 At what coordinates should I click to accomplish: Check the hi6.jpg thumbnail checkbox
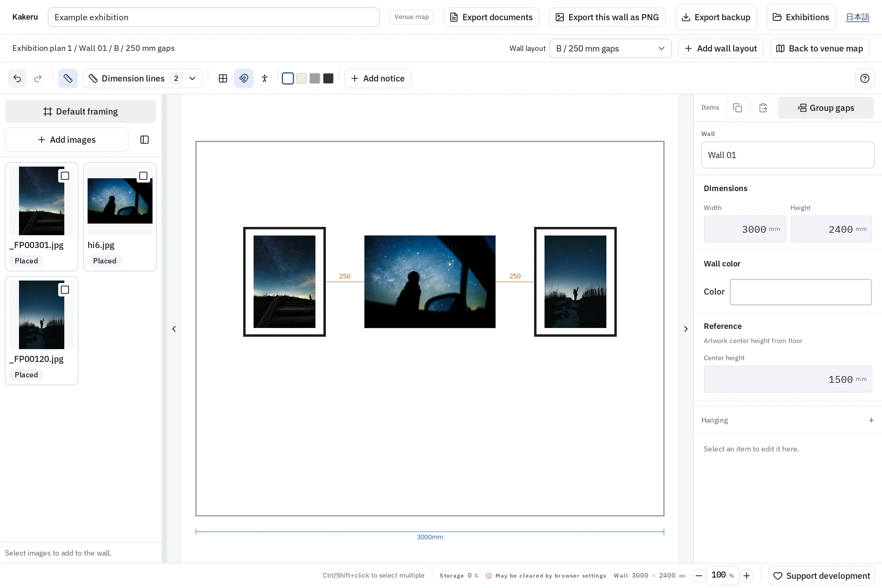pyautogui.click(x=143, y=176)
